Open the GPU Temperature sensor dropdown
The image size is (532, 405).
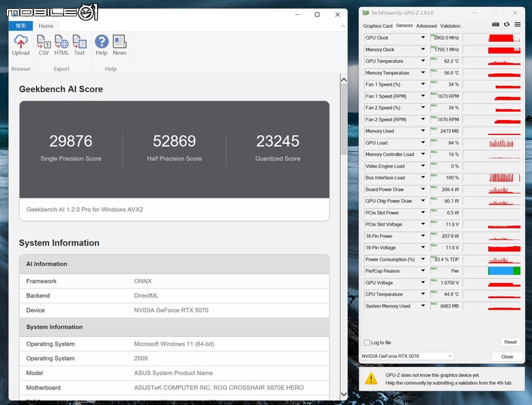[423, 61]
